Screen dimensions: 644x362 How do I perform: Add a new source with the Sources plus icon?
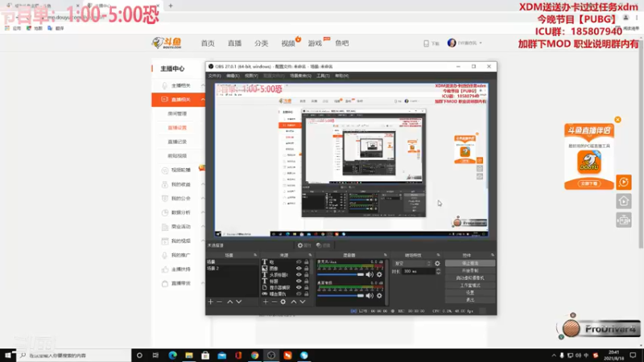pos(266,302)
